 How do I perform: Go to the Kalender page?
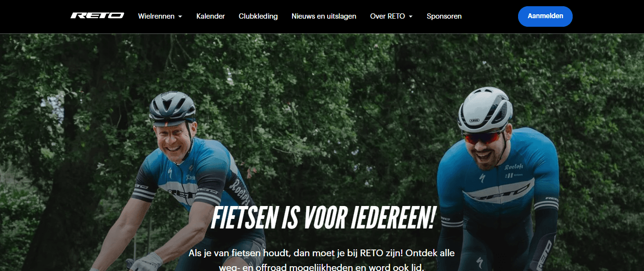pyautogui.click(x=211, y=16)
